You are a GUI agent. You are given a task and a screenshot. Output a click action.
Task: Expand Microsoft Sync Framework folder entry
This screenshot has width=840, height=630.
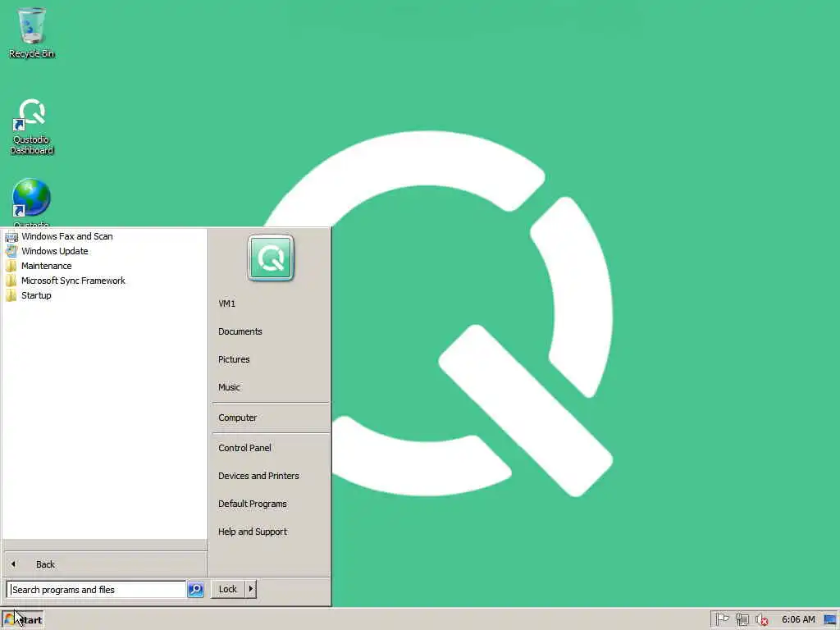tap(73, 281)
